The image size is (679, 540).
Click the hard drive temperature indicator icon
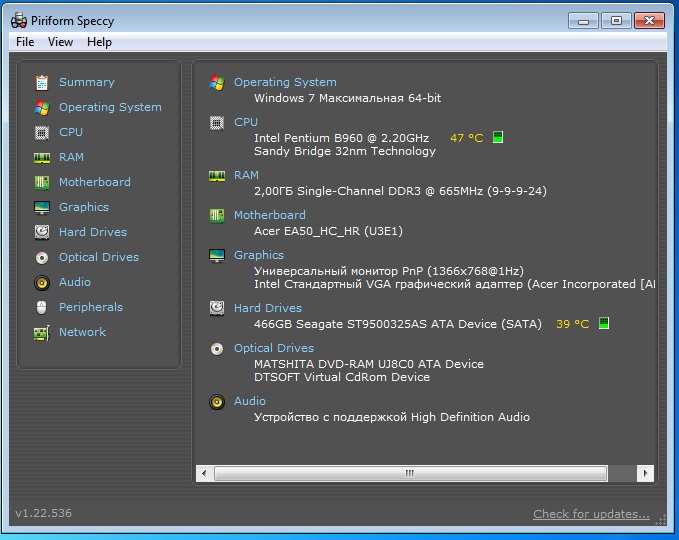[x=604, y=324]
